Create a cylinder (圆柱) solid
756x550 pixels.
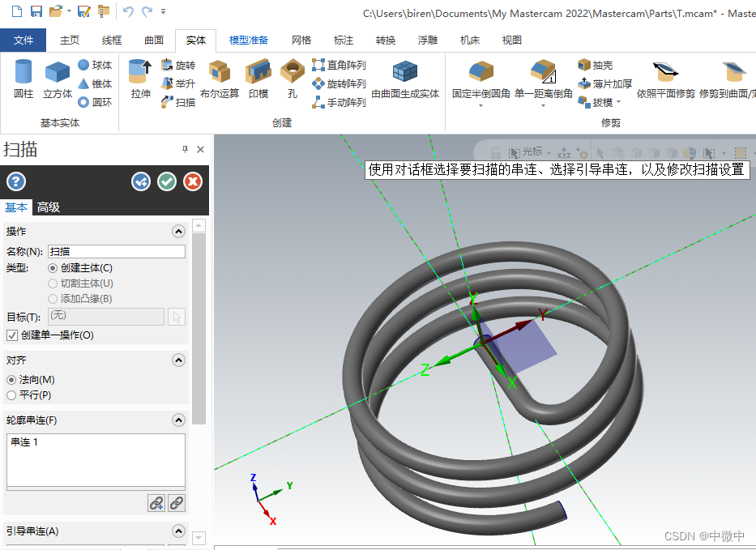point(23,79)
